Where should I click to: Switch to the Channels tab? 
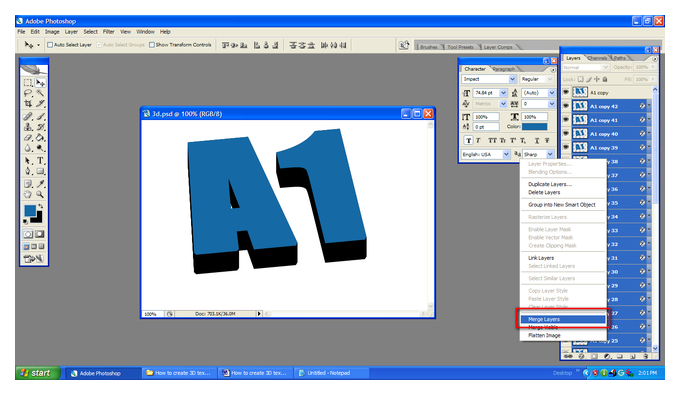pos(597,58)
